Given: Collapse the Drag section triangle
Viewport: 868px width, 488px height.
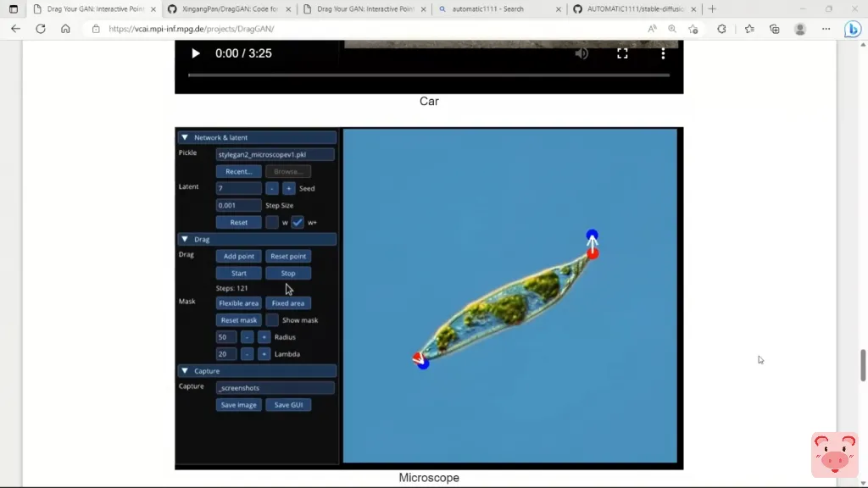Looking at the screenshot, I should coord(185,239).
